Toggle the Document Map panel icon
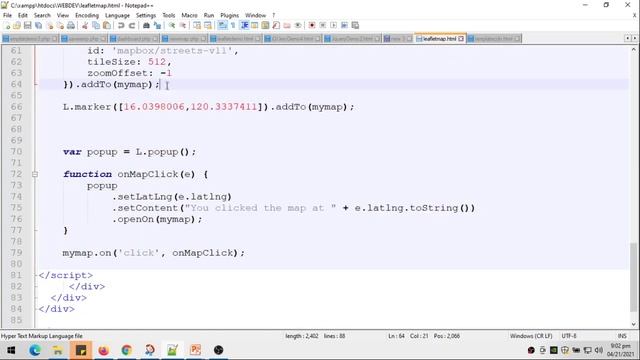The image size is (640, 360). click(x=265, y=25)
